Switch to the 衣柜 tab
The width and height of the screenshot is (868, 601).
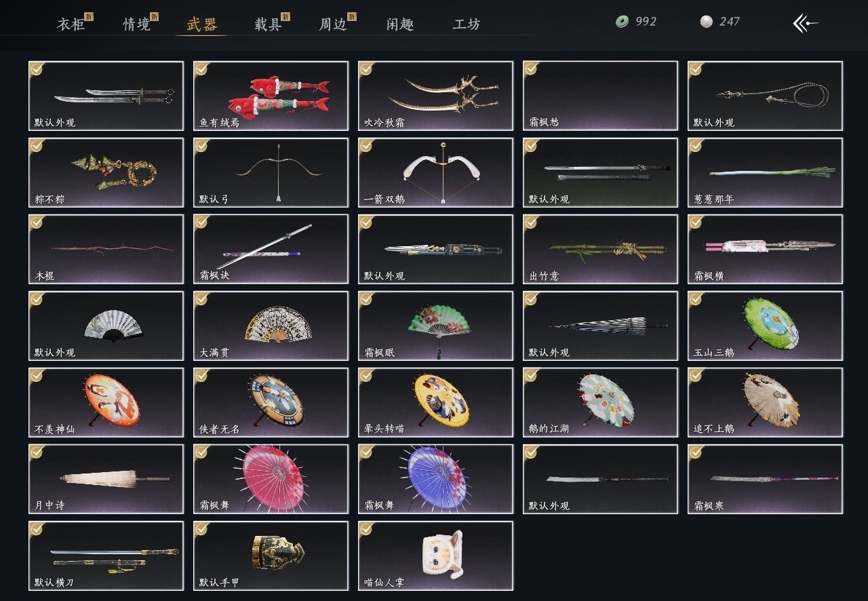(71, 24)
